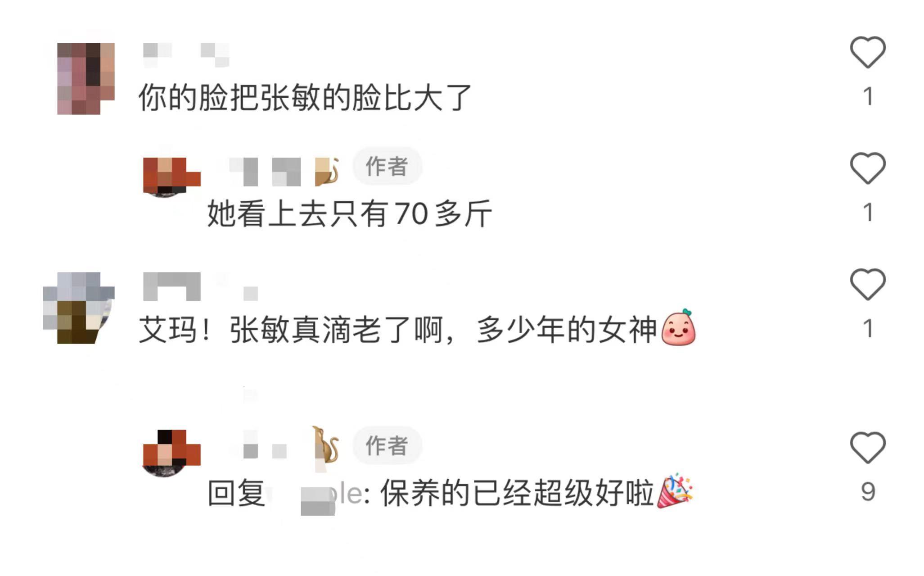
Task: Tap the 作者 badge on first reply
Action: click(x=387, y=166)
